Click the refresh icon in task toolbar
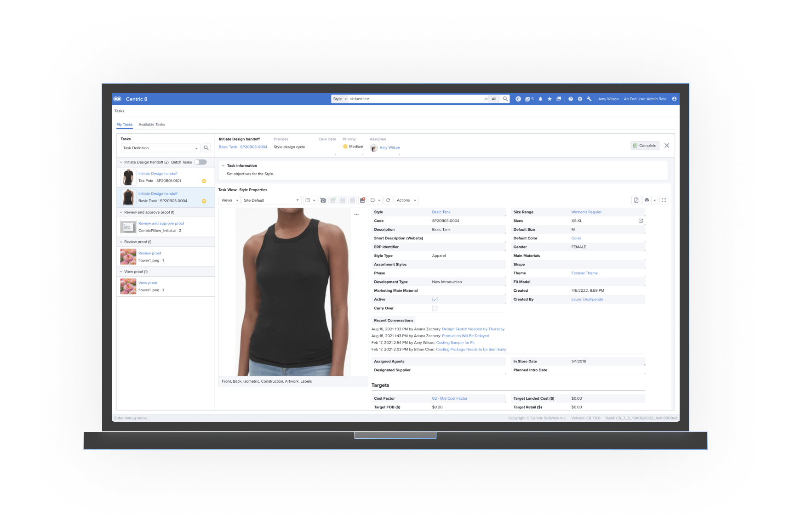 (x=388, y=200)
